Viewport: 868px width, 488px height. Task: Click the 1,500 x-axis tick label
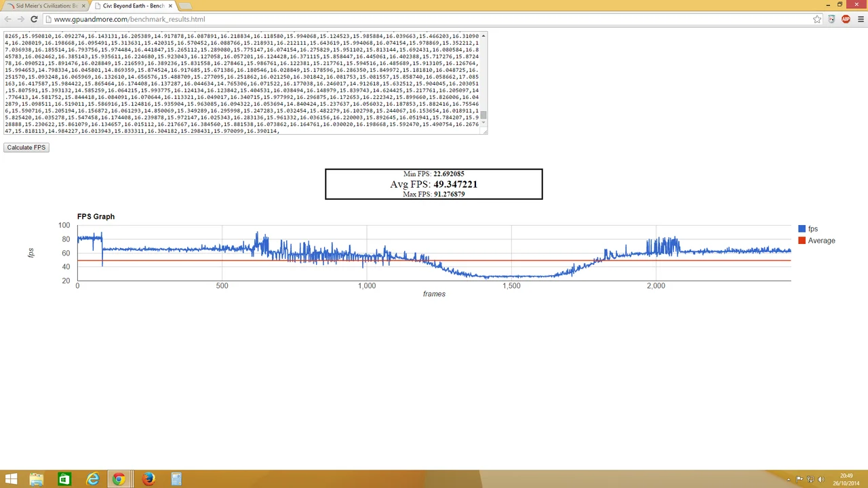point(511,286)
